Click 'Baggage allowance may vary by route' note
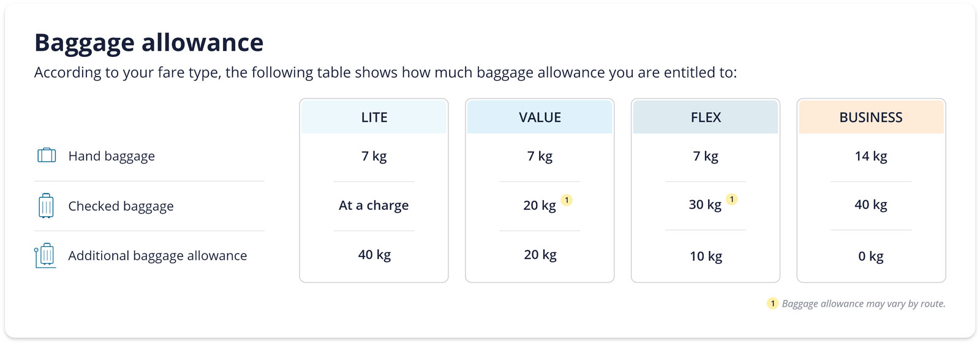Viewport: 980px width, 344px height. (864, 304)
